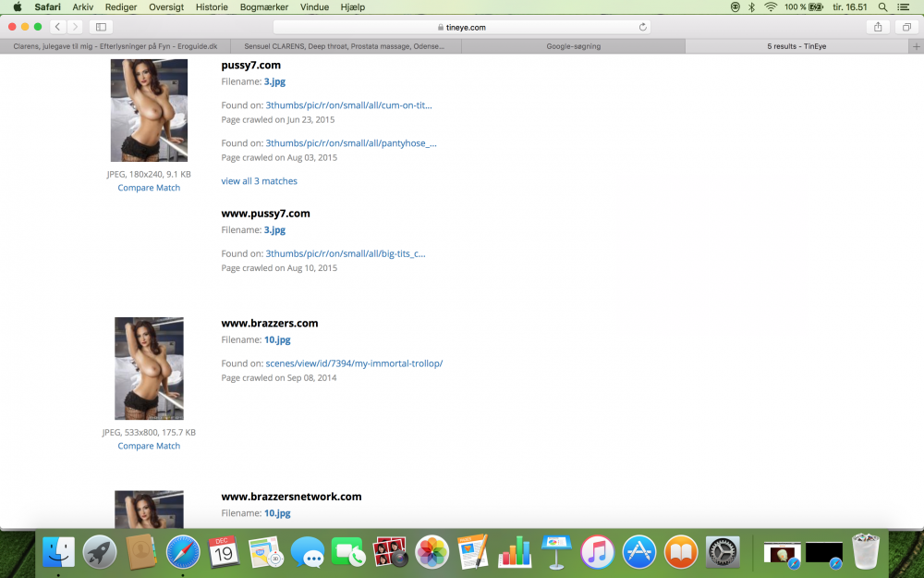
Task: Open Keynote from the Dock
Action: pos(555,553)
